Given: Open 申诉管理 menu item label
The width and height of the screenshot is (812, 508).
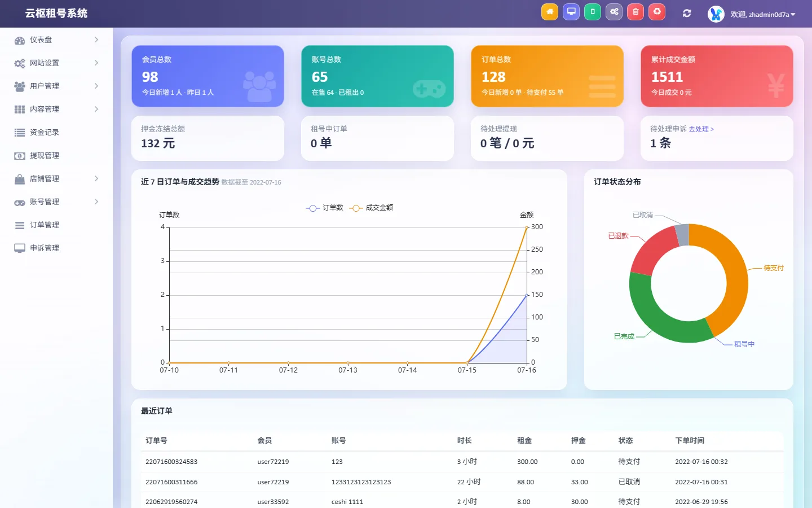Looking at the screenshot, I should click(x=45, y=248).
